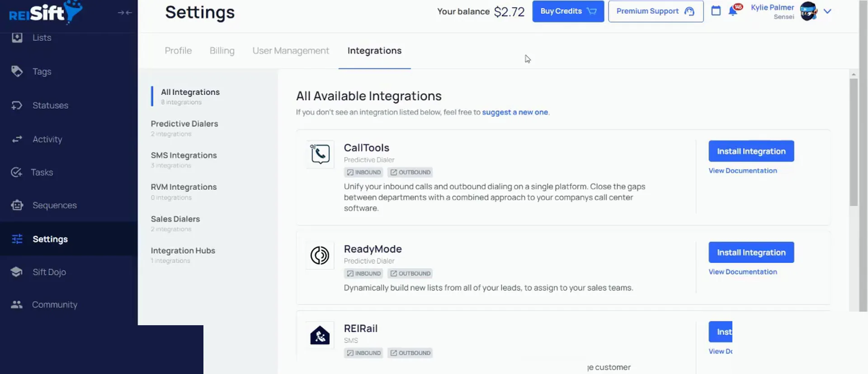Filter by Predictive Dialers

tap(184, 128)
